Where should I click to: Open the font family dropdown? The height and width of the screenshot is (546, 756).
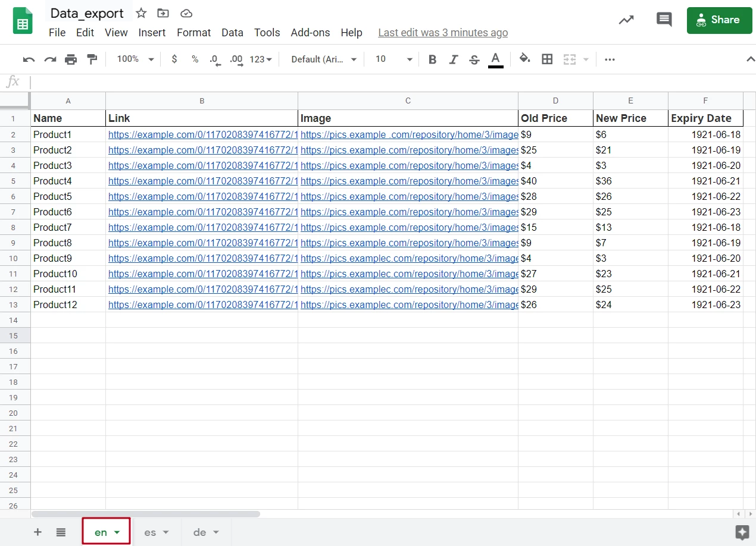coord(324,59)
